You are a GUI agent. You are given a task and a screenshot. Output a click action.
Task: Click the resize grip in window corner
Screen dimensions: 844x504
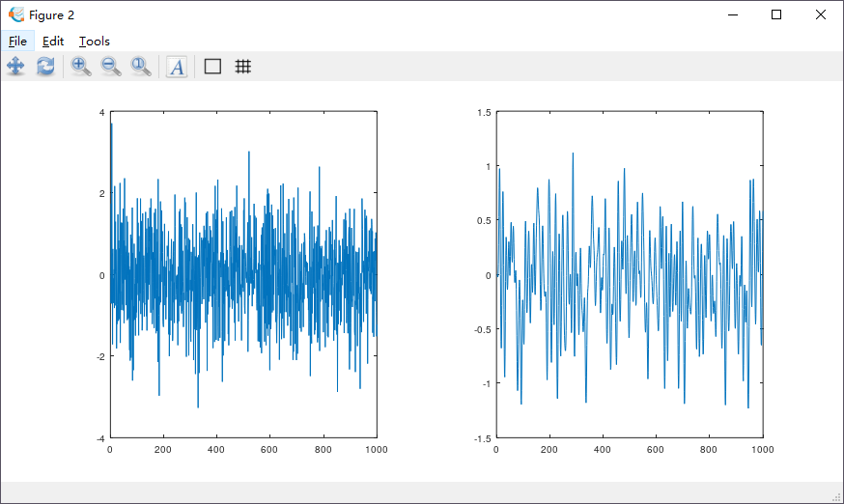click(836, 497)
